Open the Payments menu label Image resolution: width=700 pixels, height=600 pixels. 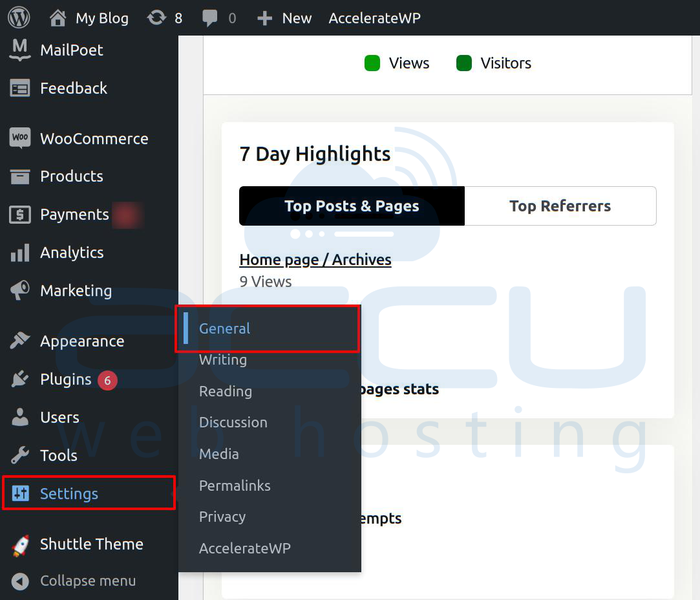(x=74, y=215)
